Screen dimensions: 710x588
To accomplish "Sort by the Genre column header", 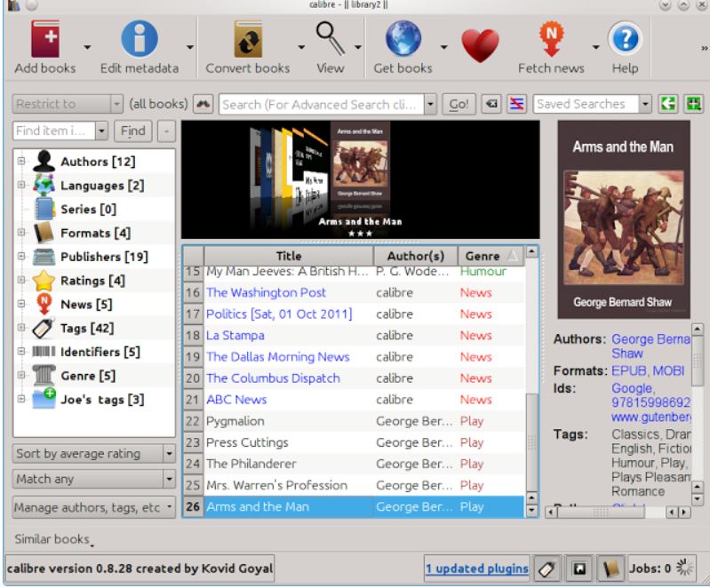I will pos(491,256).
